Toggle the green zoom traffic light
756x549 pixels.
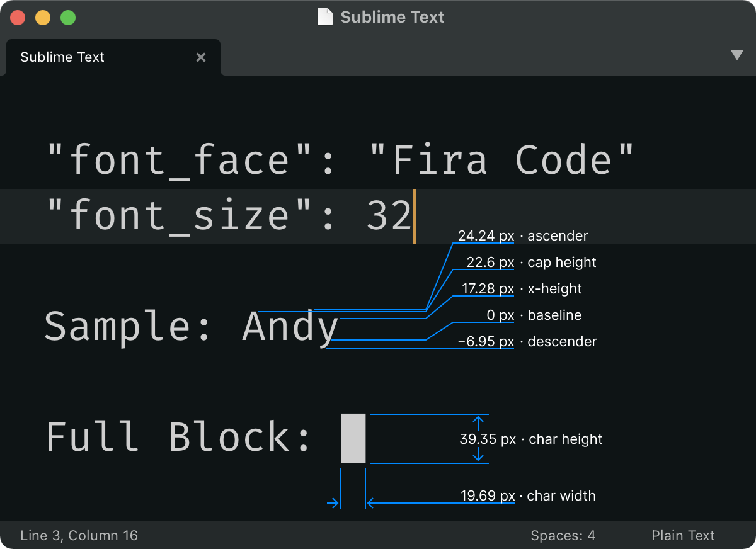(x=67, y=17)
